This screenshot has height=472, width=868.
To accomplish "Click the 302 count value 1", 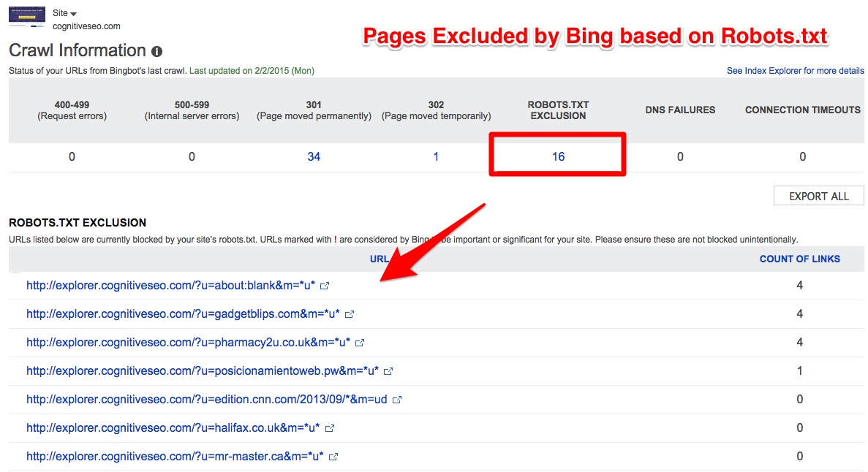I will click(437, 156).
